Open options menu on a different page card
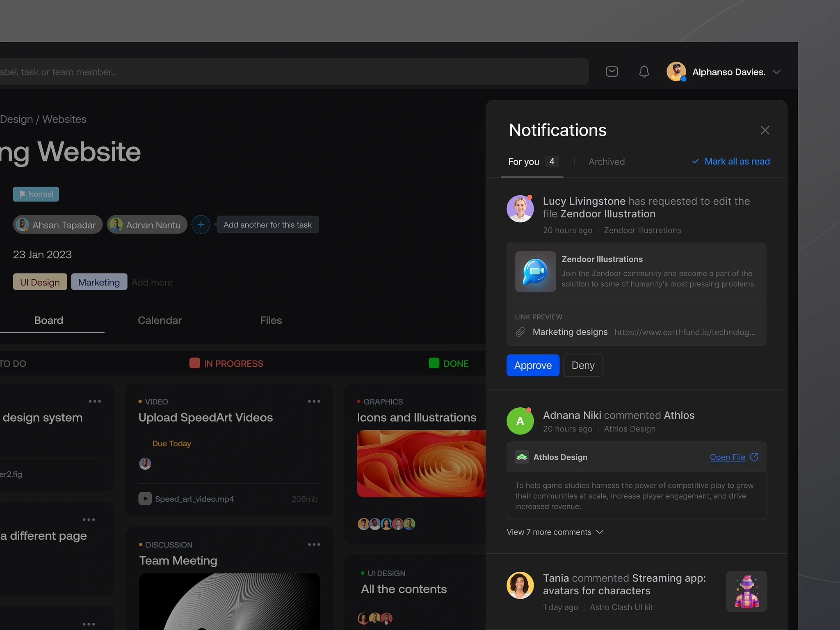840x630 pixels. (x=89, y=520)
